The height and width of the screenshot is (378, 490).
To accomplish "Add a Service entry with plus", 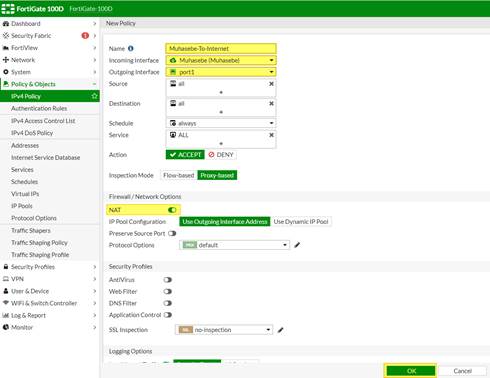I will point(221,143).
